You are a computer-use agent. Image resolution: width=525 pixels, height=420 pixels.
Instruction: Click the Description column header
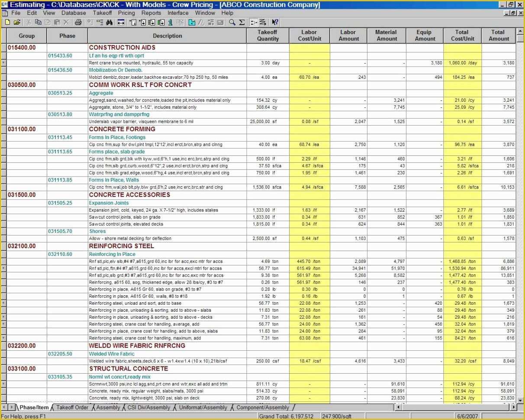tap(167, 36)
